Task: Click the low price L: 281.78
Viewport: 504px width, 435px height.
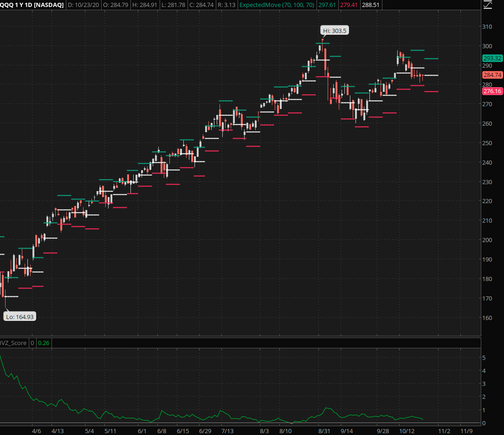Action: (x=173, y=5)
